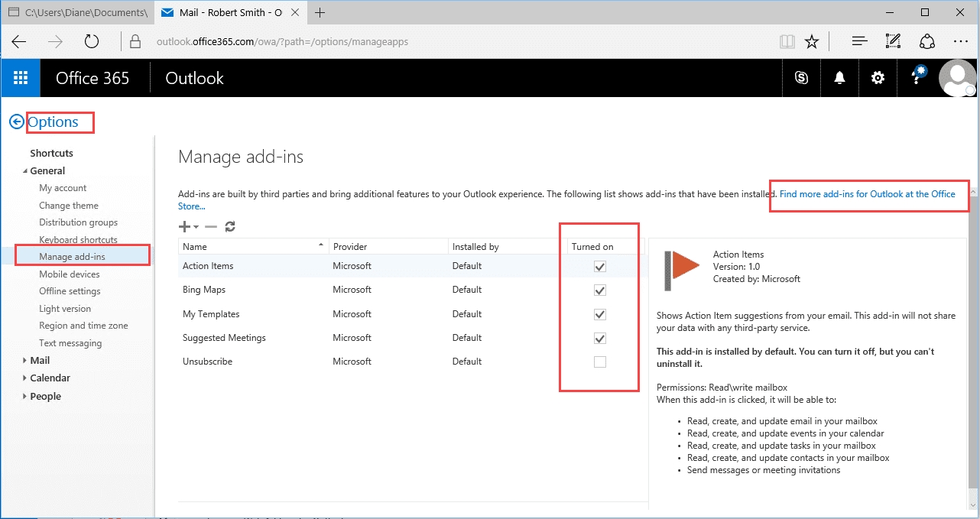The height and width of the screenshot is (519, 980).
Task: Uncheck My Templates turned on box
Action: click(600, 314)
